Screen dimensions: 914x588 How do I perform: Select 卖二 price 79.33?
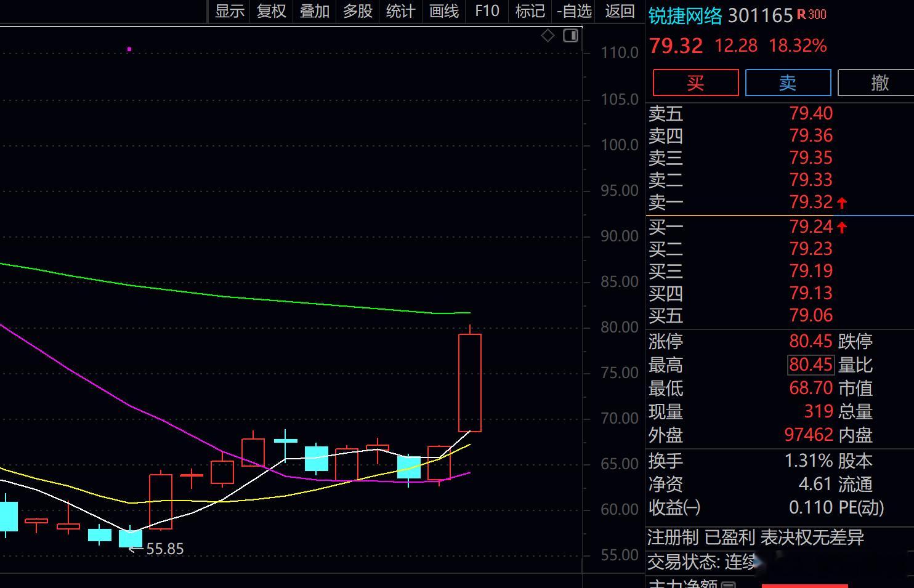point(811,180)
